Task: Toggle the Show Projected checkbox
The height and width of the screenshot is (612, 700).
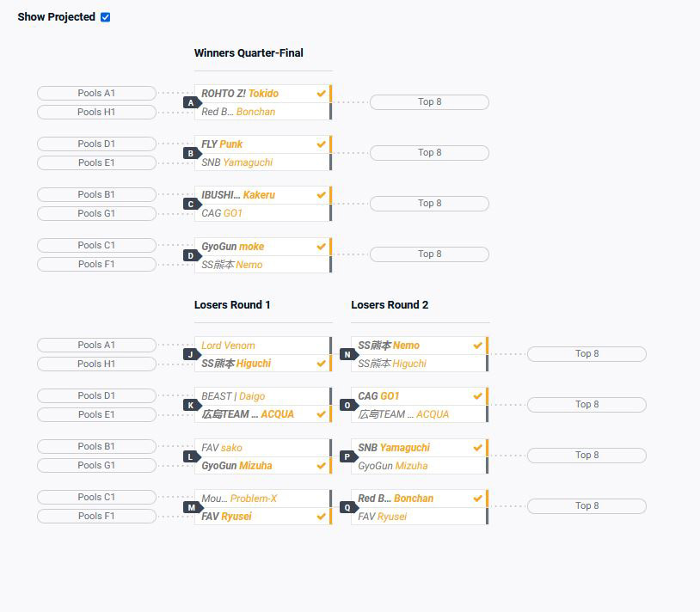Action: [106, 16]
